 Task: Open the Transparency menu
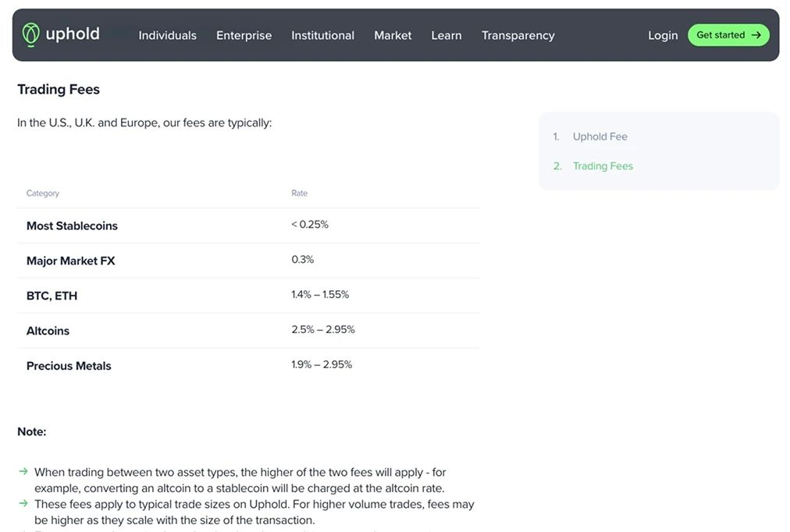[518, 35]
